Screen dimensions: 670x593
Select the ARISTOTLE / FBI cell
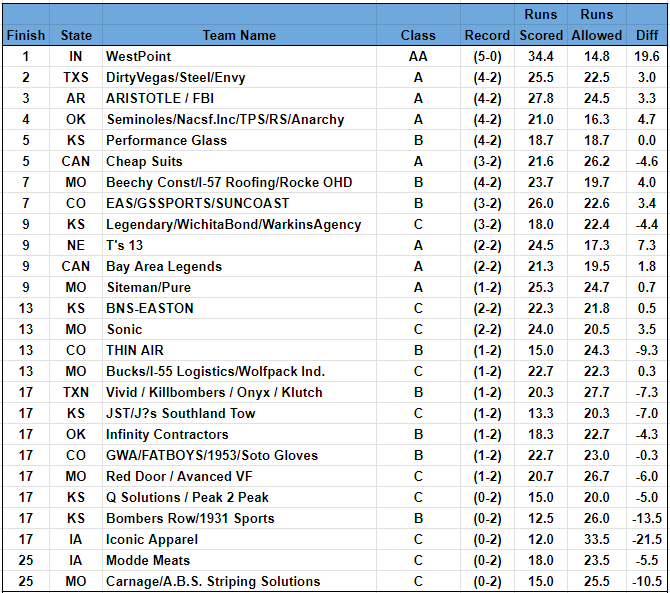[239, 98]
